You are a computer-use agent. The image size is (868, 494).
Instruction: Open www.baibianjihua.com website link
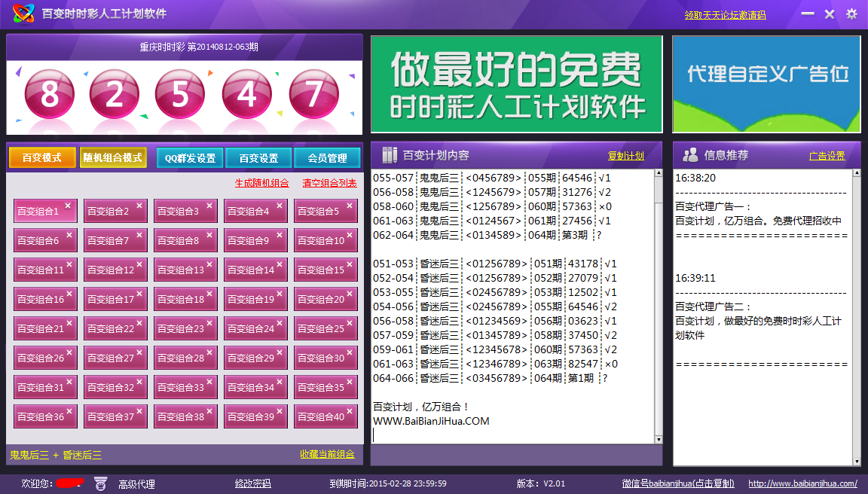pyautogui.click(x=802, y=483)
